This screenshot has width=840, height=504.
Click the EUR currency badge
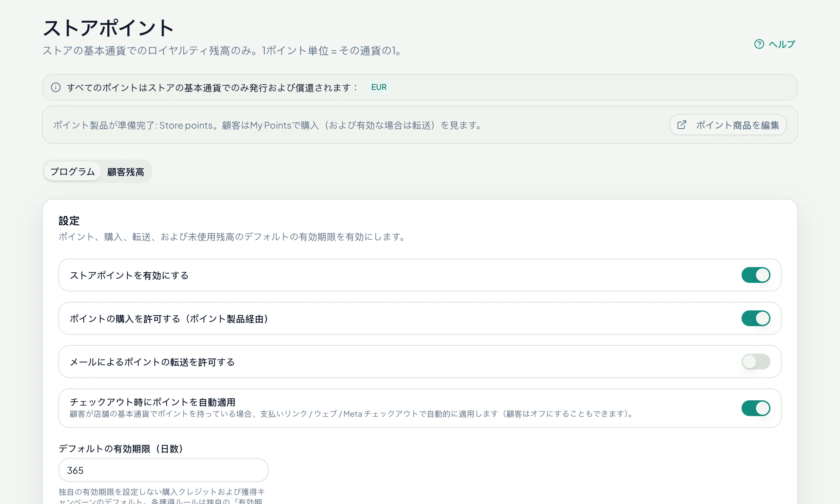[x=379, y=87]
